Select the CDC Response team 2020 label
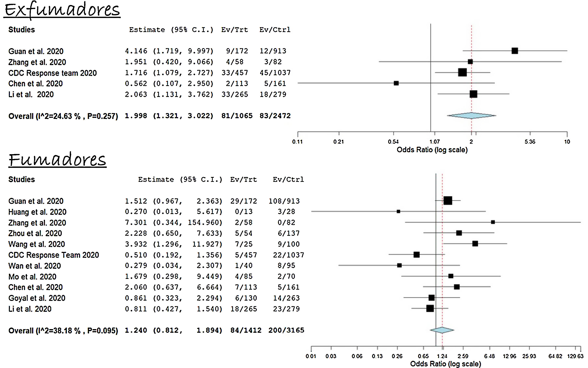588x368 pixels. (52, 73)
